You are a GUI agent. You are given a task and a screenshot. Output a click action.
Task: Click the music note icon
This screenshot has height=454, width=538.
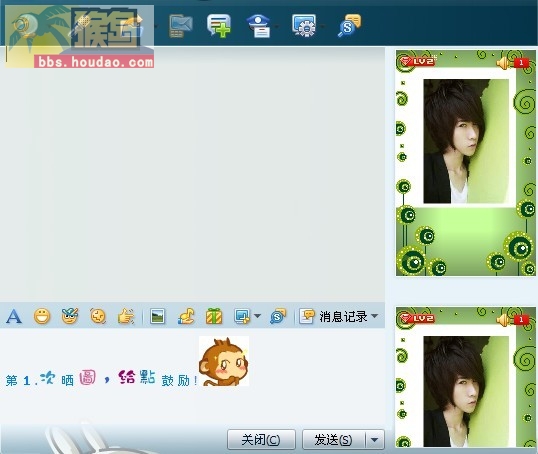(x=186, y=316)
